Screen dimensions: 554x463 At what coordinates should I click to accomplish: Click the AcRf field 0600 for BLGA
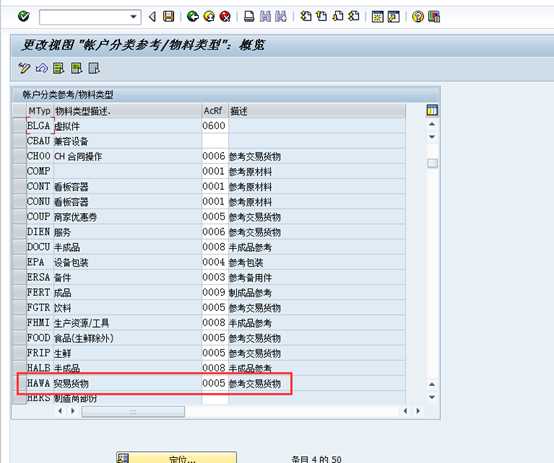[x=215, y=126]
